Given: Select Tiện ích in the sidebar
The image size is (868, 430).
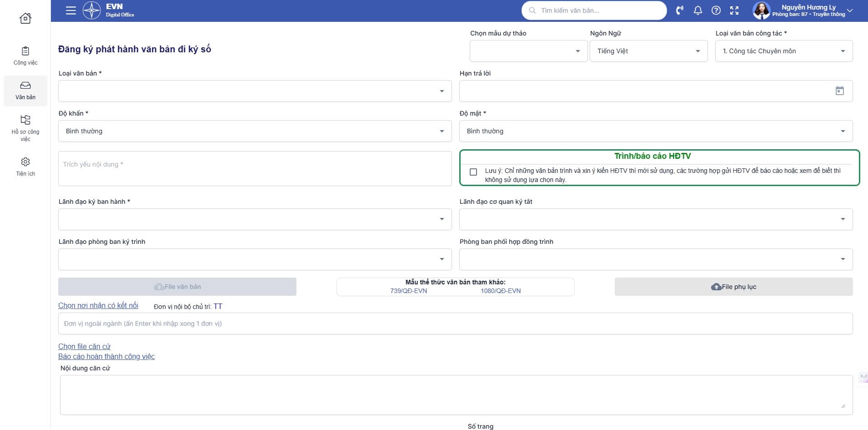Looking at the screenshot, I should (x=25, y=167).
